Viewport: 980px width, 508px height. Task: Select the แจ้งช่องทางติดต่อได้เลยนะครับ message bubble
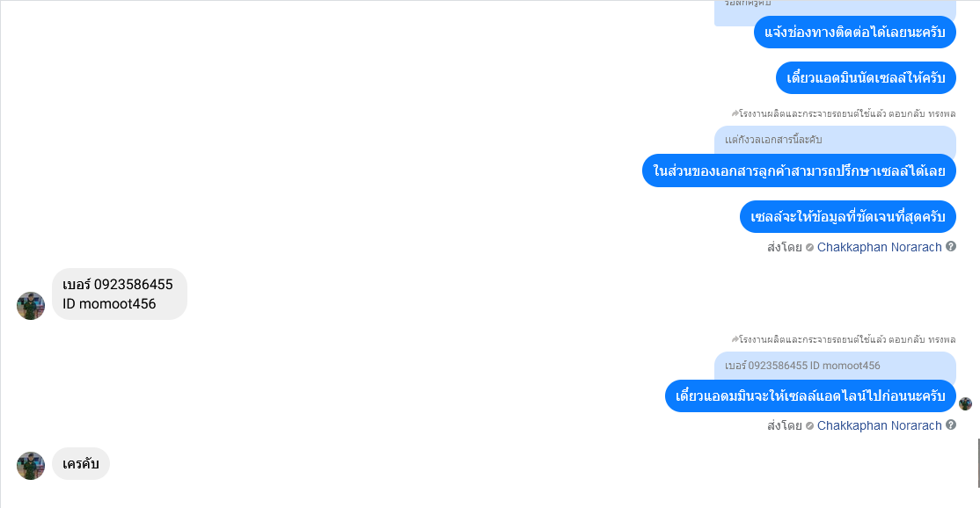click(854, 32)
